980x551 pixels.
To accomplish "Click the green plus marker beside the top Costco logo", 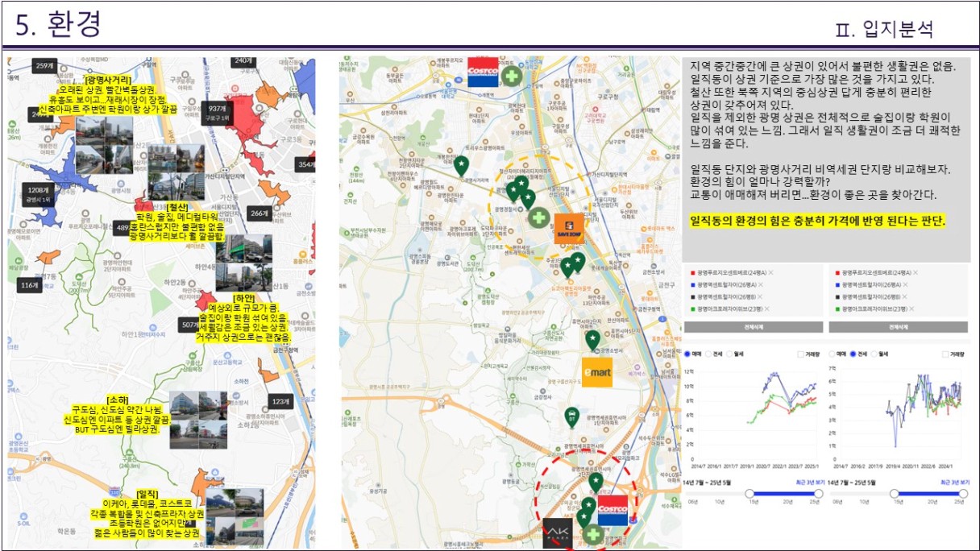I will [x=512, y=77].
